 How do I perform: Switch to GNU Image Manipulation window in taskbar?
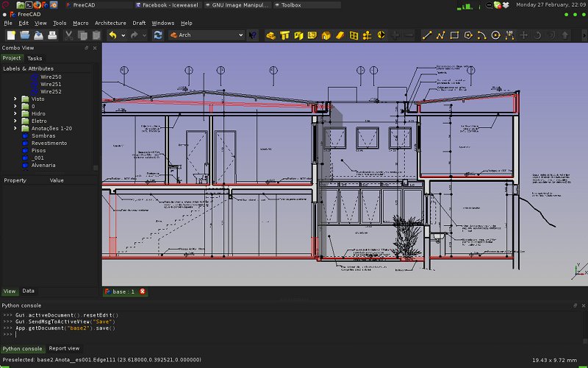(237, 5)
